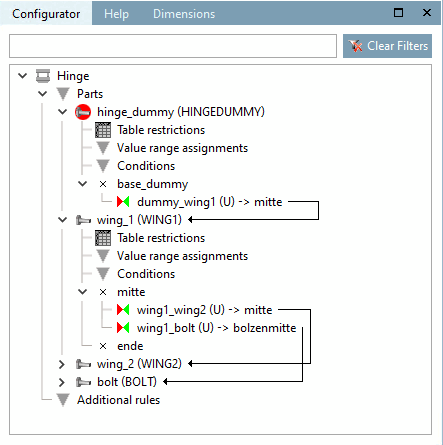The width and height of the screenshot is (443, 445).
Task: Collapse the base_dummy connection point
Action: 83,184
